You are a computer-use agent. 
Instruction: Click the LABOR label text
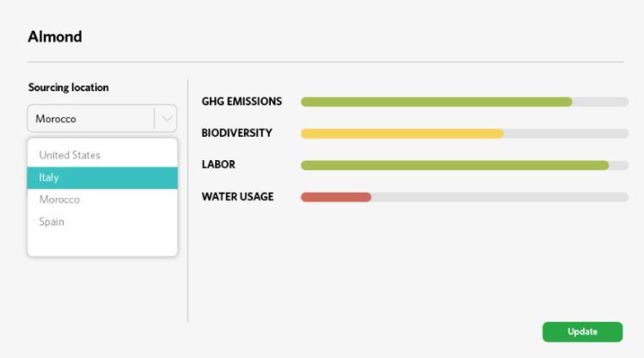click(x=218, y=164)
